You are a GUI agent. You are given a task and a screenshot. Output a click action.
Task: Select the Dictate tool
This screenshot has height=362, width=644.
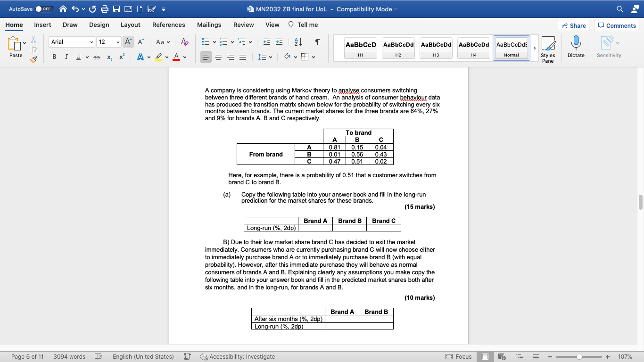575,47
